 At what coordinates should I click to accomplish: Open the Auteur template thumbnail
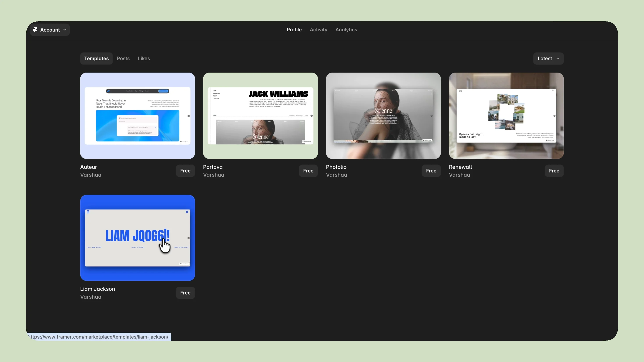pos(138,116)
